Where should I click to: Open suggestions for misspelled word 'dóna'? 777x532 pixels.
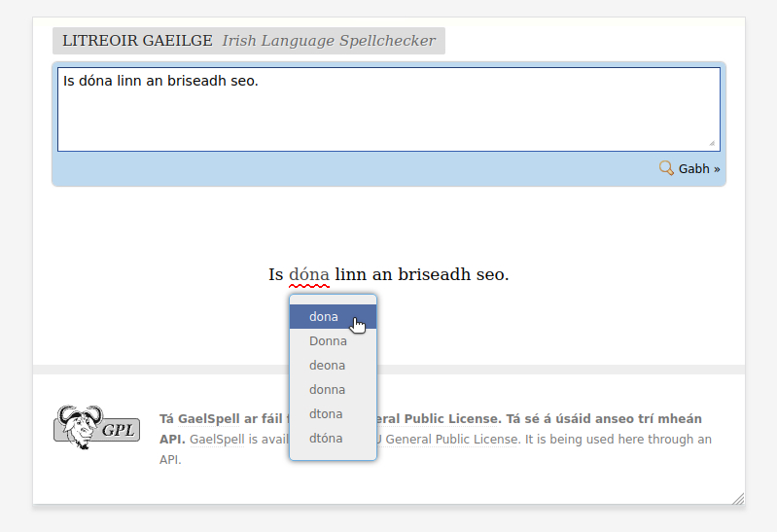click(309, 275)
